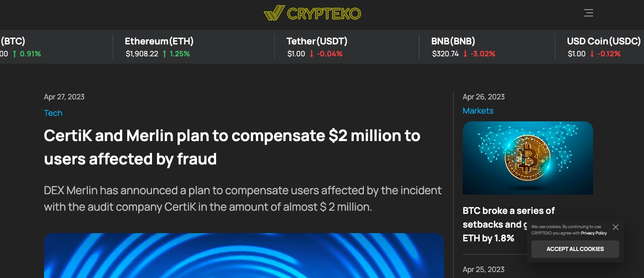Select Tether (USDT) ticker item
This screenshot has width=644, height=278.
(317, 47)
